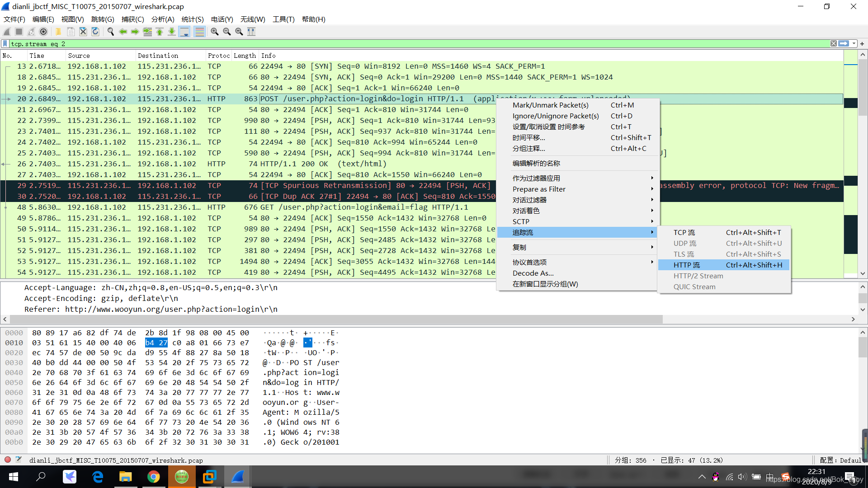Toggle auto-scroll during live capture
The width and height of the screenshot is (868, 488).
tap(184, 32)
